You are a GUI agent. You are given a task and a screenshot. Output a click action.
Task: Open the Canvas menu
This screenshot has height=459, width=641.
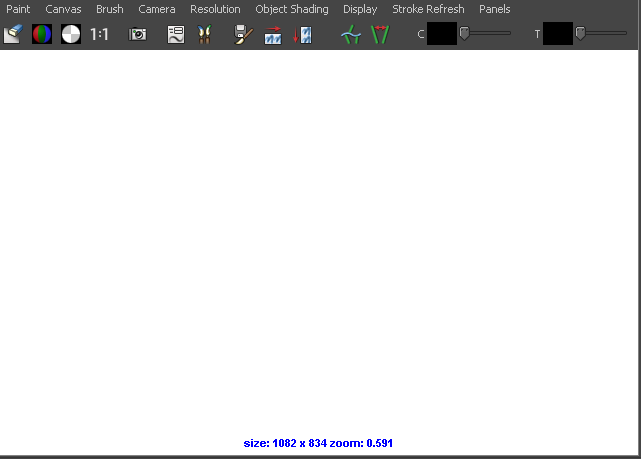coord(63,9)
